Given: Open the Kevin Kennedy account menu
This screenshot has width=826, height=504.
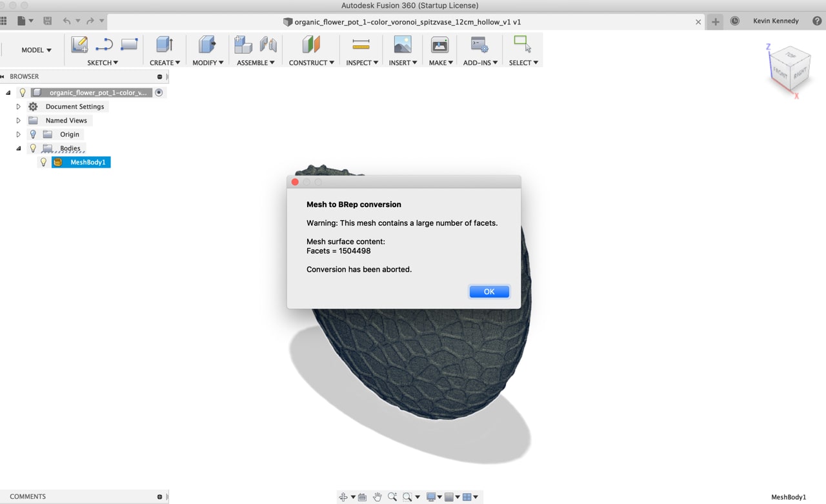Looking at the screenshot, I should point(775,21).
